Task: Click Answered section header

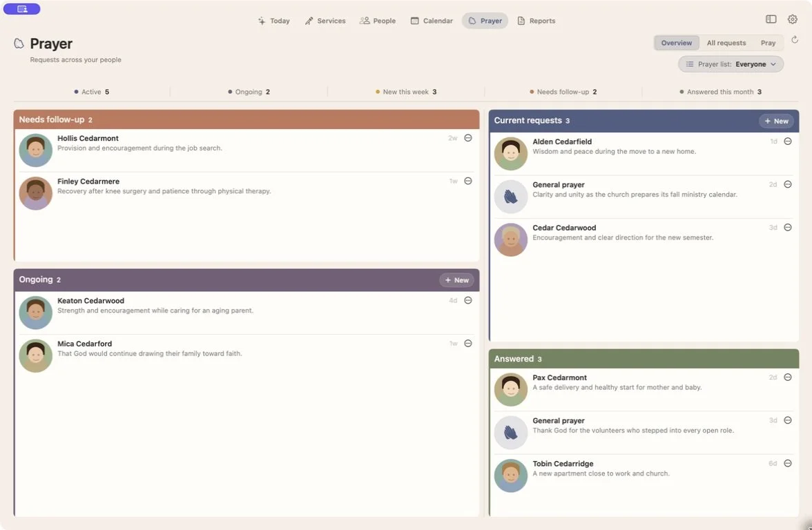Action: point(644,359)
